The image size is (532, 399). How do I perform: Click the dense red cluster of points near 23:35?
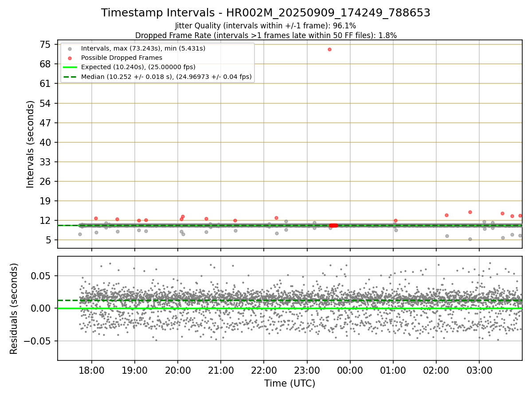coord(333,225)
